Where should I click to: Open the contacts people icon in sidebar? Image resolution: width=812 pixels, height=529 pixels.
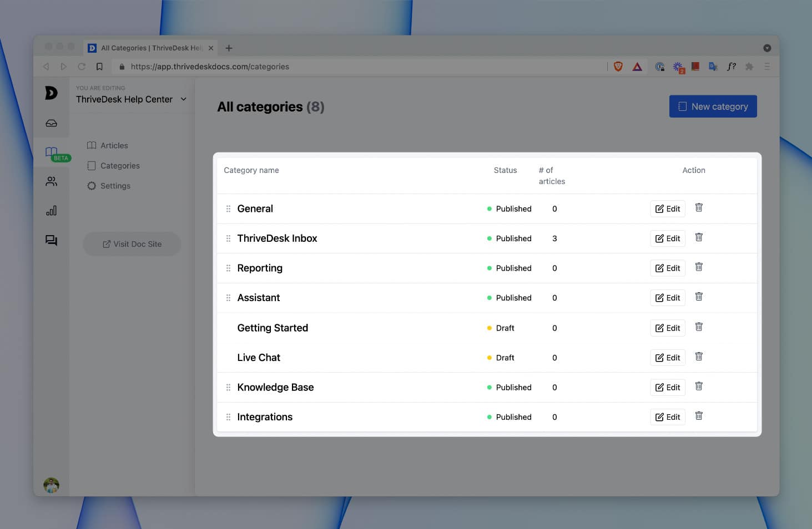tap(51, 181)
